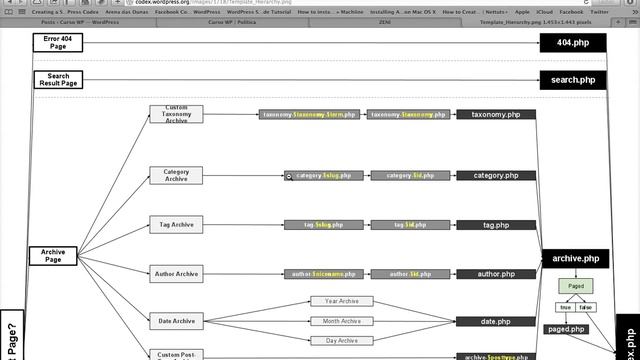The width and height of the screenshot is (640, 360).
Task: Switch to the ZENI tab
Action: click(x=385, y=22)
